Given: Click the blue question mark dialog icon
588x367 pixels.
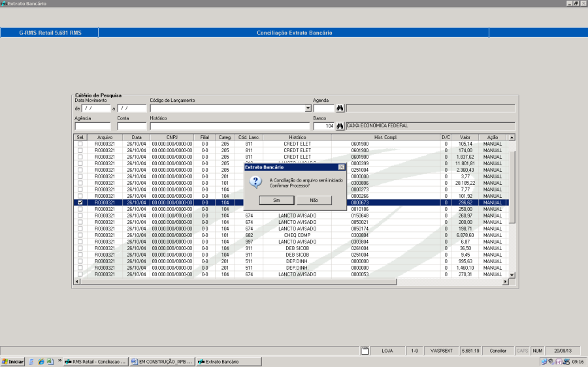Looking at the screenshot, I should (257, 182).
